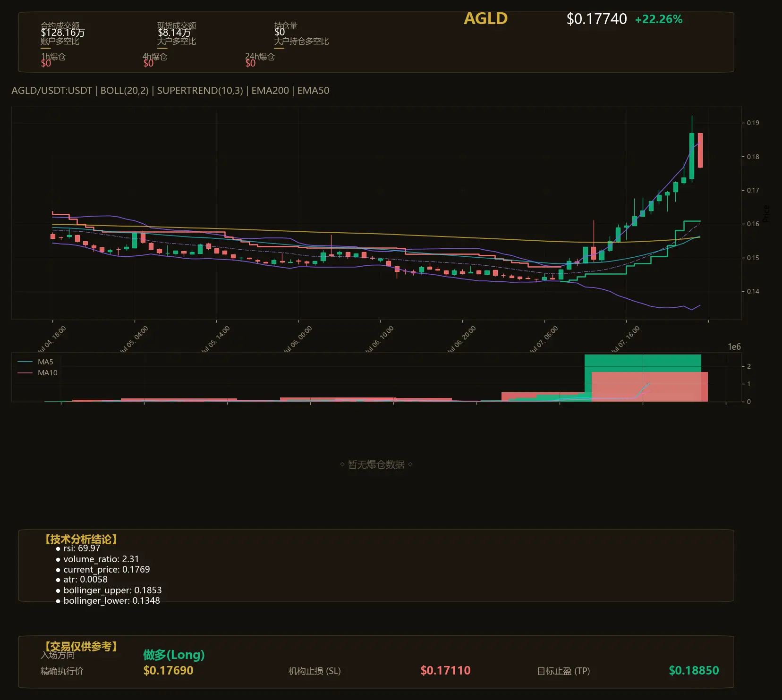Click the $128.16万 contract volume value
This screenshot has height=700, width=782.
63,33
